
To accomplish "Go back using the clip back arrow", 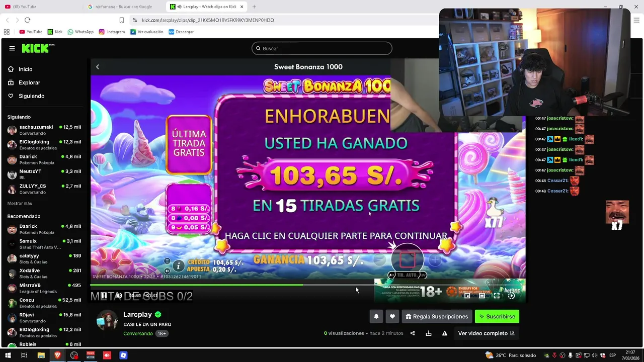I will tap(98, 67).
